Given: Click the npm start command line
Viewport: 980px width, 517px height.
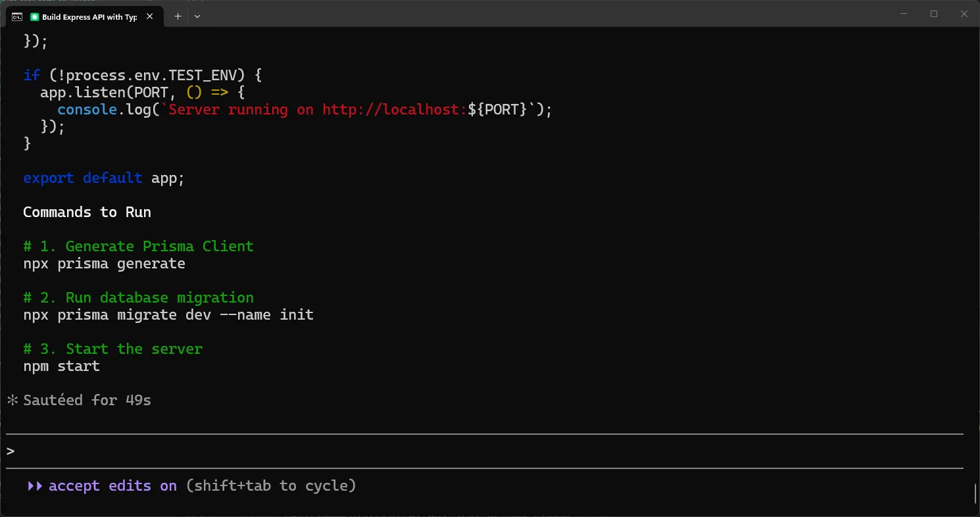Looking at the screenshot, I should pos(62,366).
